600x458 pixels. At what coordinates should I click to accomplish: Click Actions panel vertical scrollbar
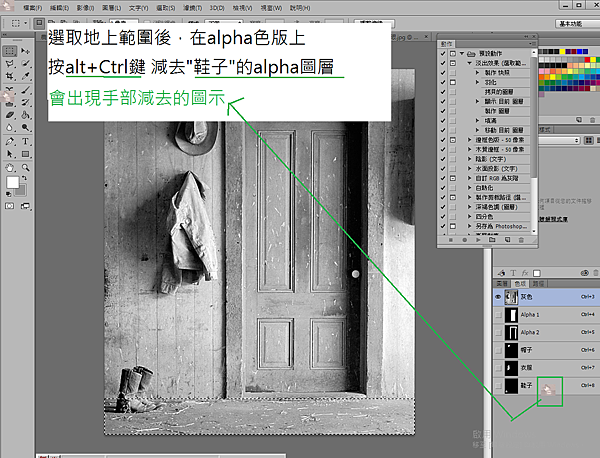(x=534, y=140)
